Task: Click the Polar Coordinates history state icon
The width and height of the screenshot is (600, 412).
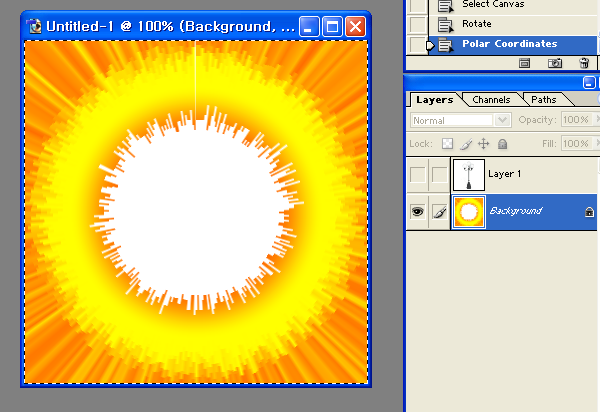Action: tap(445, 45)
